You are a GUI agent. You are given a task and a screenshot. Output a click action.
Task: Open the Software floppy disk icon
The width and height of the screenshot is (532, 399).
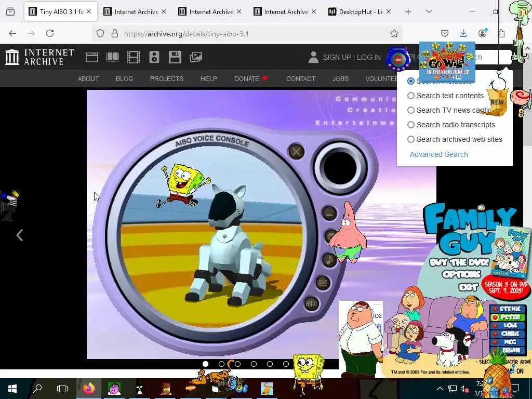point(175,57)
